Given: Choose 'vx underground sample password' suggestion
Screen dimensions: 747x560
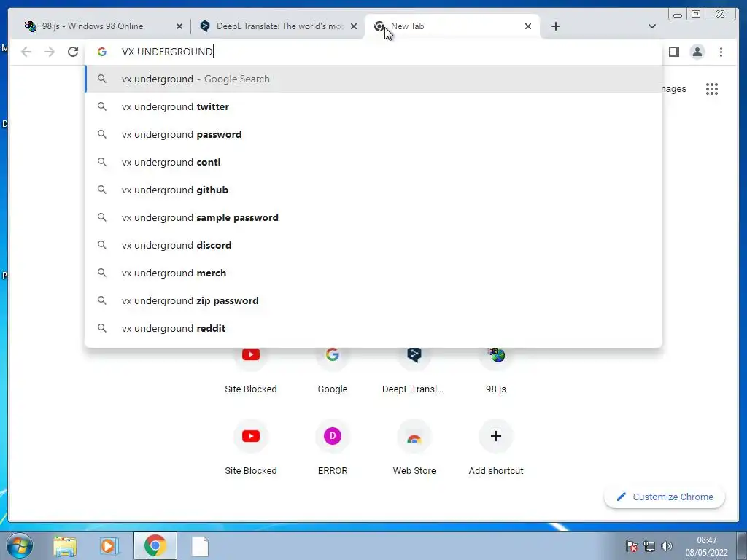Looking at the screenshot, I should (x=373, y=217).
